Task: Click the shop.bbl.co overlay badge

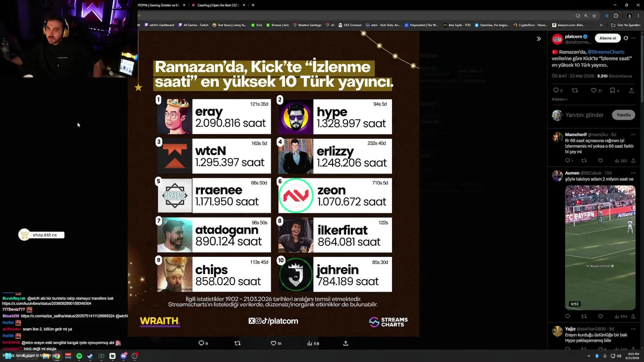Action: 42,235
